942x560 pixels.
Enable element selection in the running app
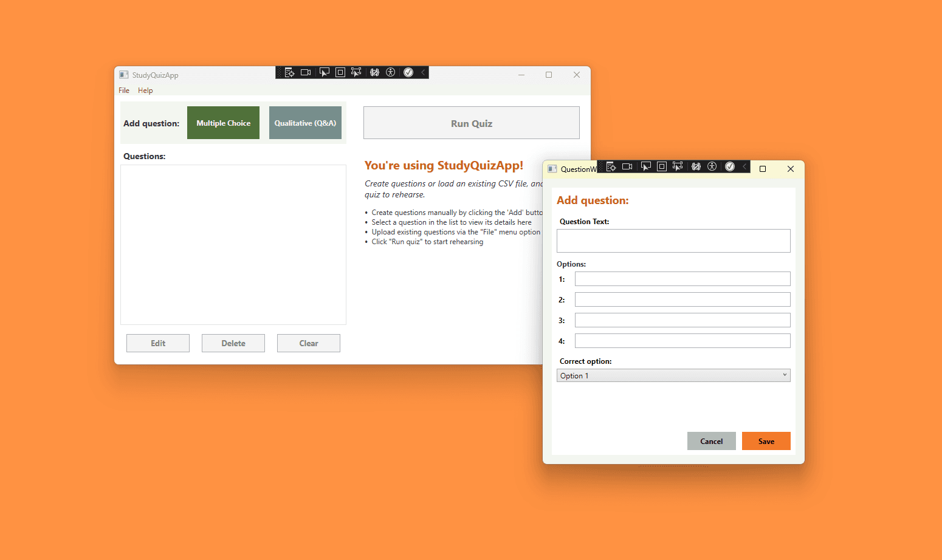(x=324, y=72)
